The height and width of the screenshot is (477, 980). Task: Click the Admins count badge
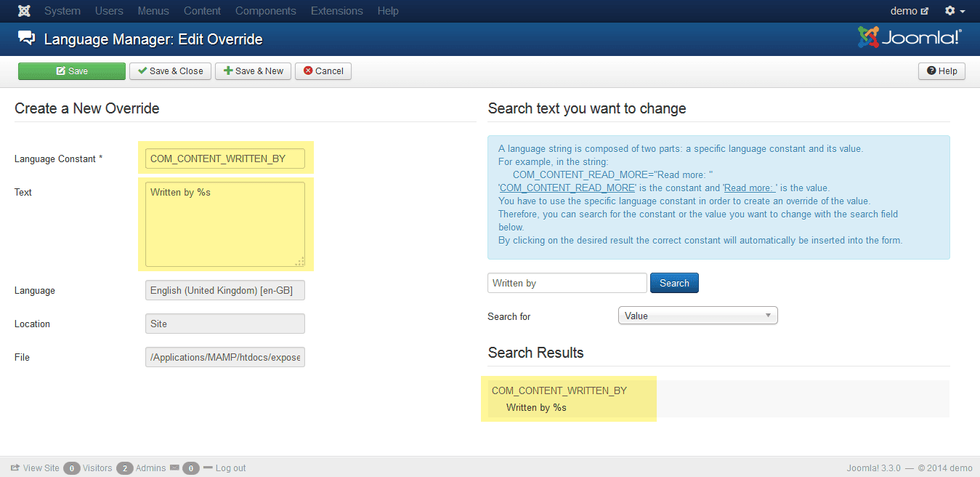(124, 468)
